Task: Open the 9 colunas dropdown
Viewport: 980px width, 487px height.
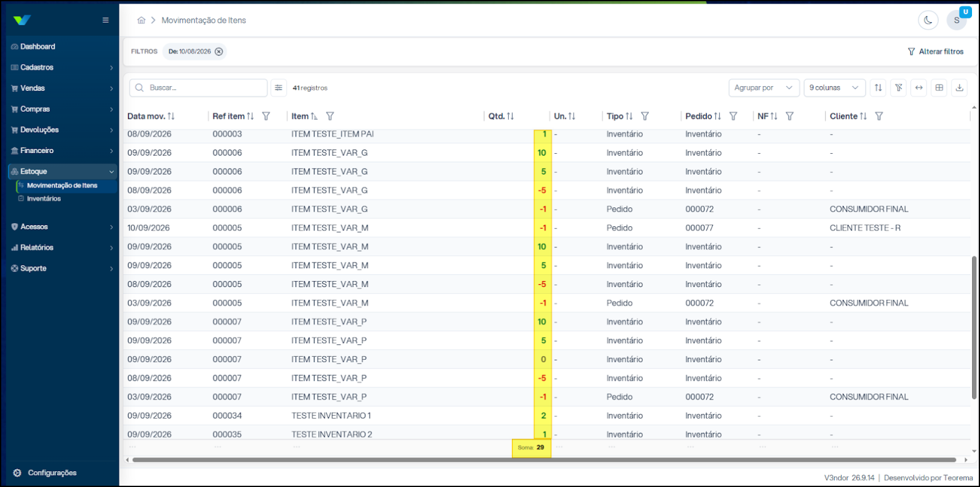Action: point(835,88)
